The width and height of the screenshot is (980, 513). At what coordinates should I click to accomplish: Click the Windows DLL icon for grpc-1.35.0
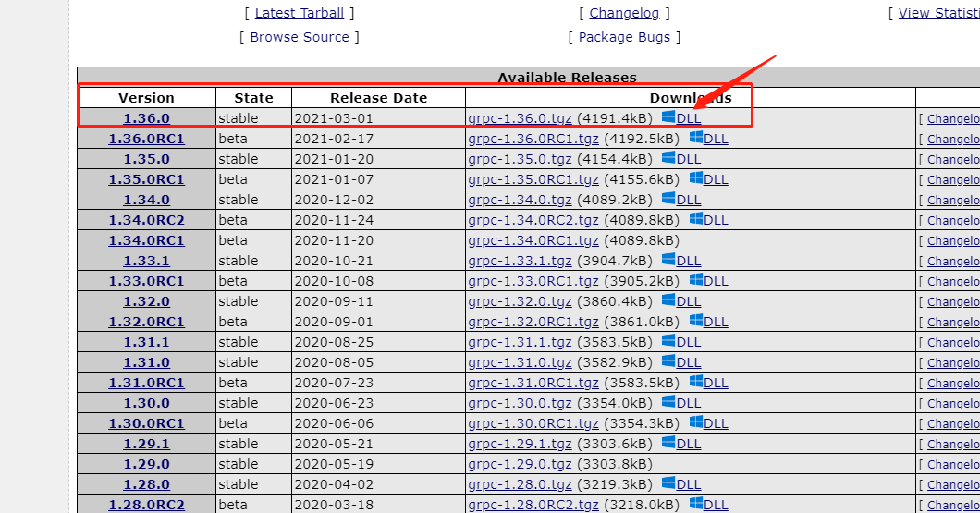[x=668, y=157]
